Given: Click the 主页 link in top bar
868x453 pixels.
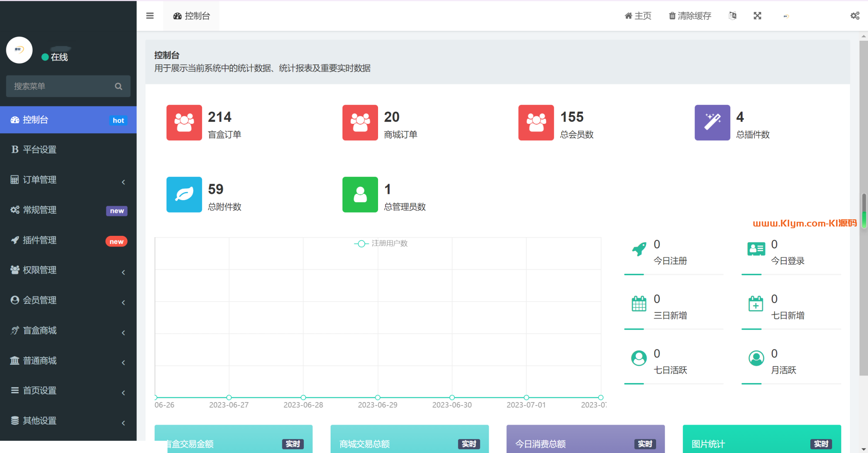Looking at the screenshot, I should point(638,16).
